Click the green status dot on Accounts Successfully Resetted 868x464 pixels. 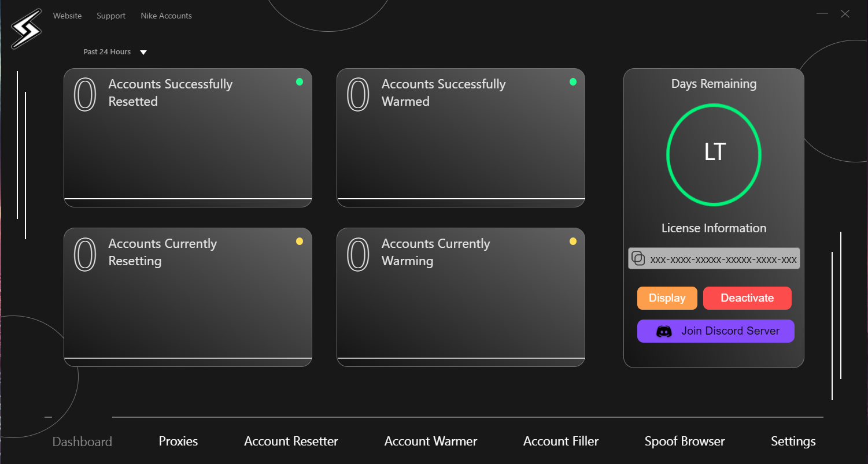coord(300,82)
